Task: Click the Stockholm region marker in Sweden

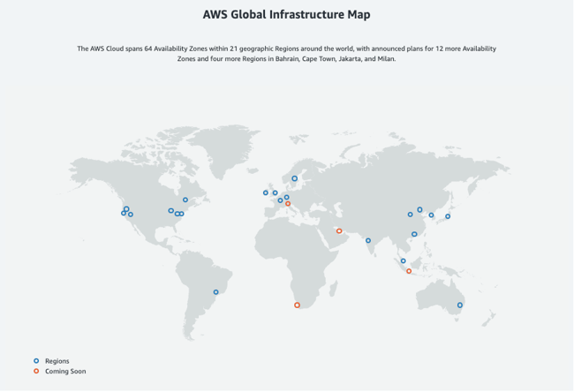Action: pyautogui.click(x=294, y=178)
